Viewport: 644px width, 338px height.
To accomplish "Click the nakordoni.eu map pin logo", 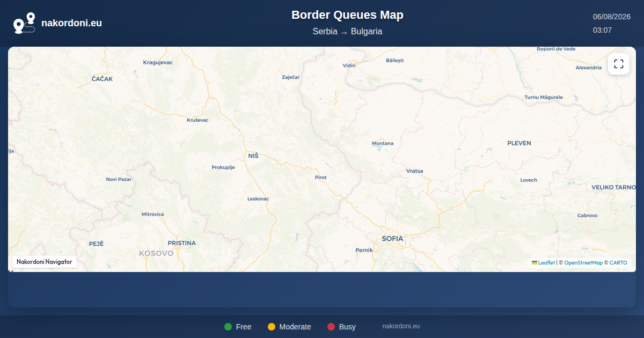I will (24, 23).
